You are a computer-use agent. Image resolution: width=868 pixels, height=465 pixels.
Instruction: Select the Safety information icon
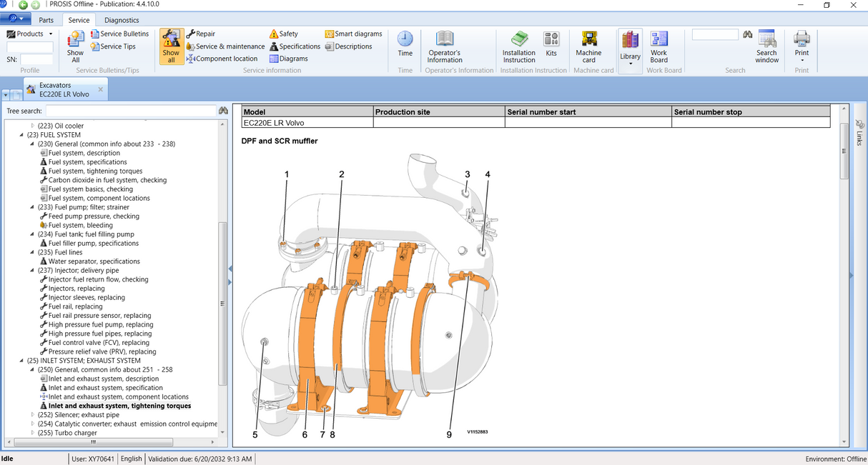tap(285, 33)
